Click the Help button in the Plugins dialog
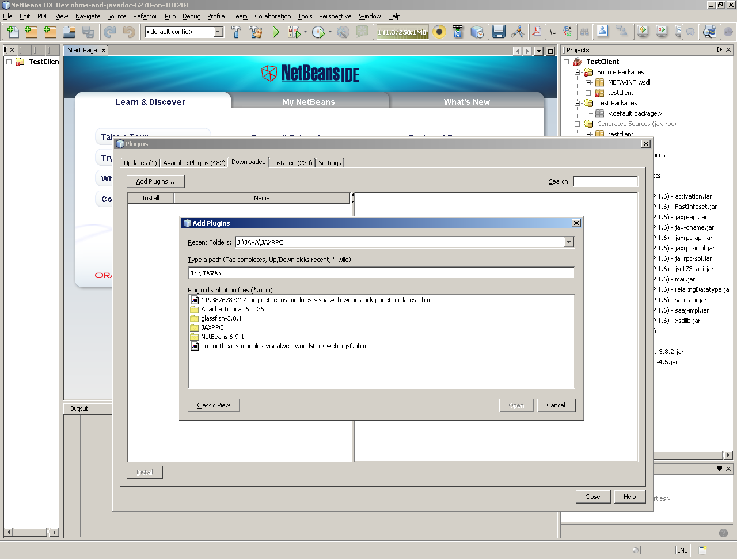The height and width of the screenshot is (560, 737). pyautogui.click(x=629, y=497)
